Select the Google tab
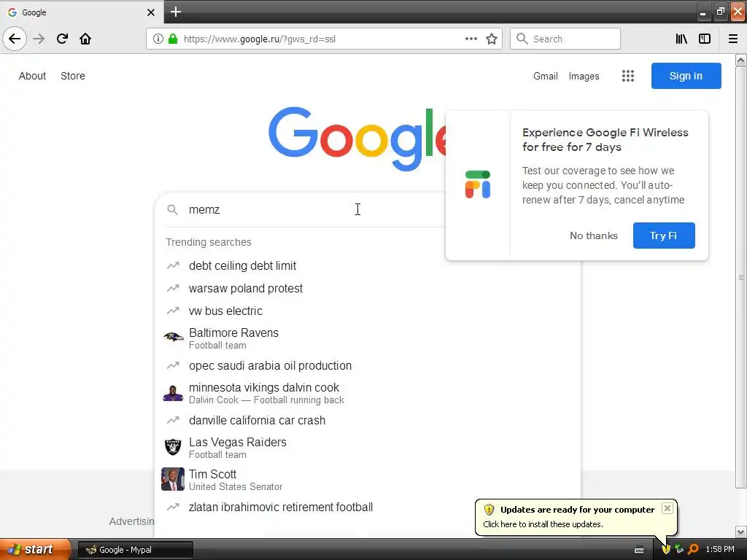The image size is (747, 560). coord(81,12)
